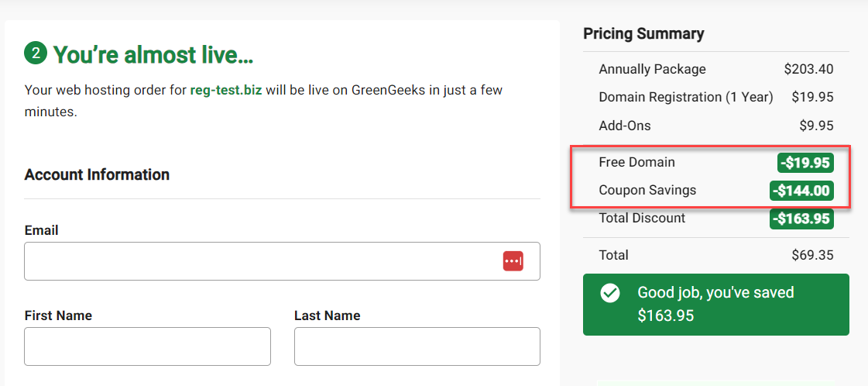Click the -$163.95 Total Discount badge

(801, 219)
